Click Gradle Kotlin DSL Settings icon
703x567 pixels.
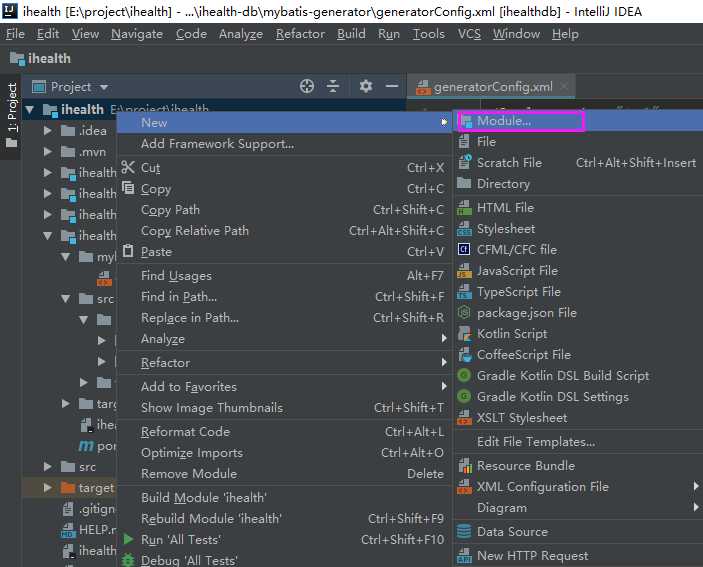(x=464, y=396)
